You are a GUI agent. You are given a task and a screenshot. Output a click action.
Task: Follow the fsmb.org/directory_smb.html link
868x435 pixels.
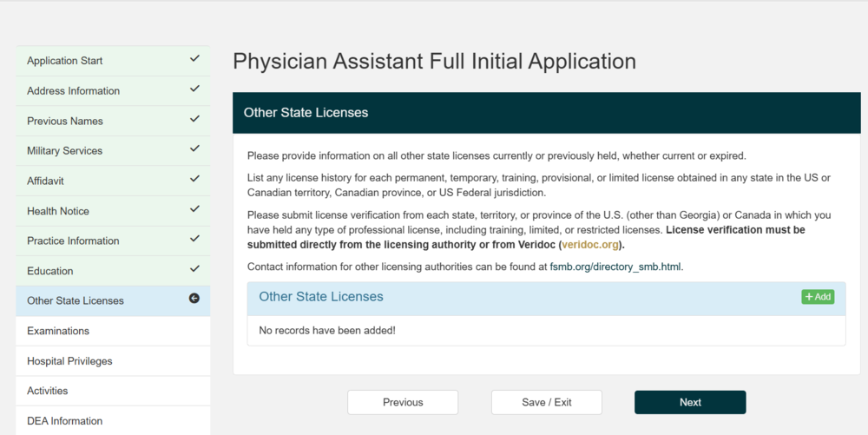[615, 267]
